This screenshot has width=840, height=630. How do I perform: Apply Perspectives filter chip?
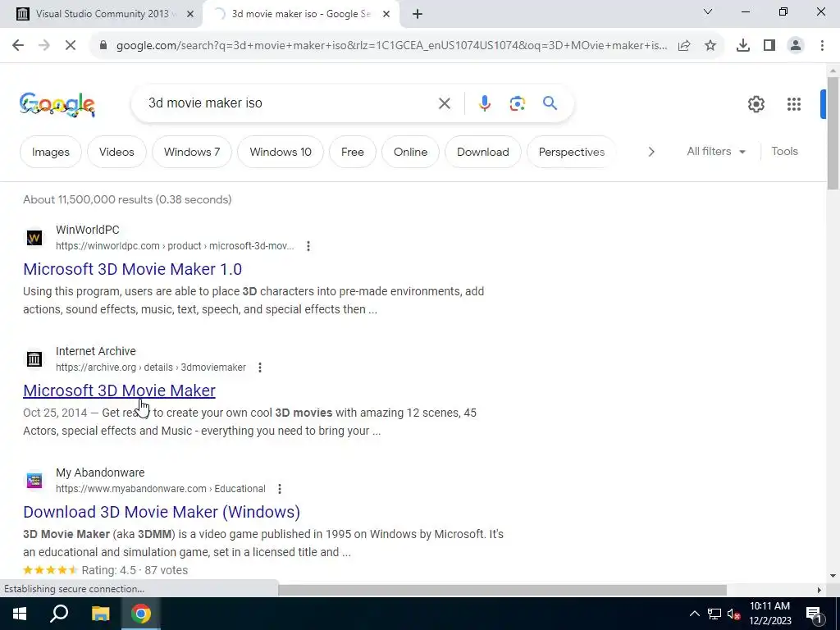click(571, 152)
